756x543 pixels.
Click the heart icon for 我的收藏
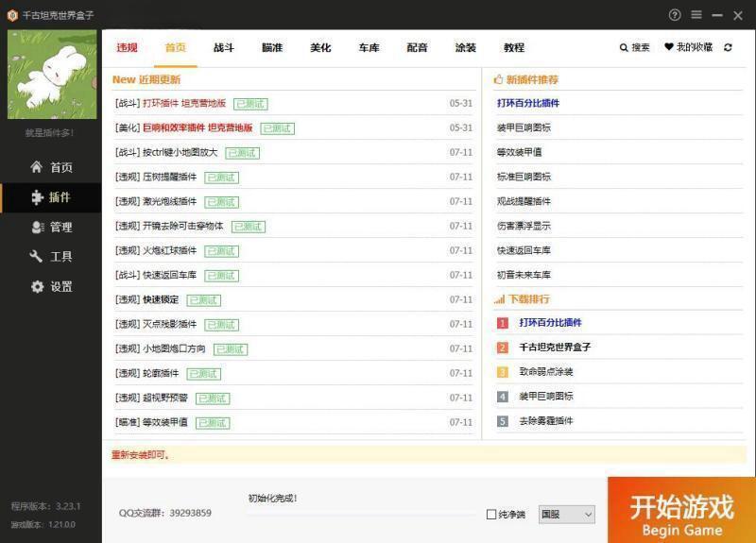(x=669, y=46)
